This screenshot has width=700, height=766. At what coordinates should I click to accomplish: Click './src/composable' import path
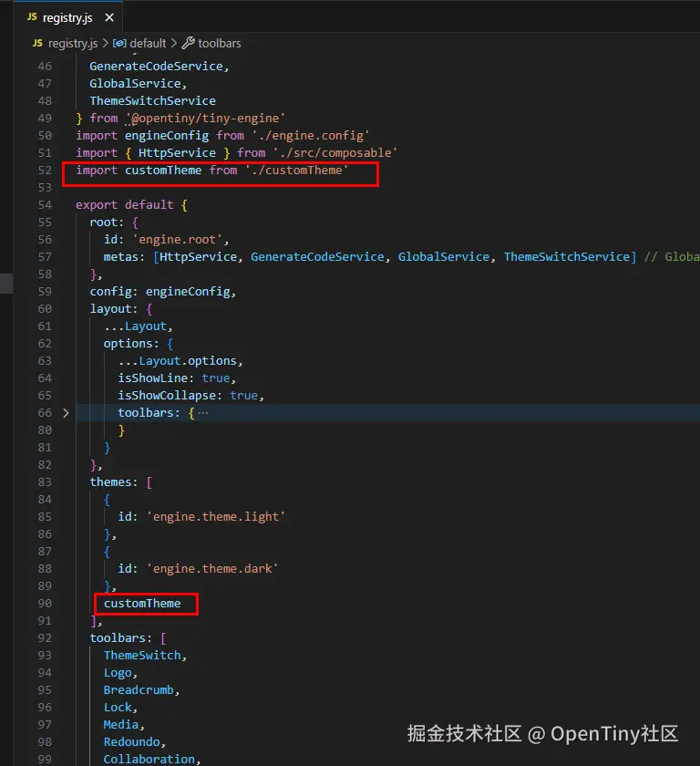pos(335,153)
